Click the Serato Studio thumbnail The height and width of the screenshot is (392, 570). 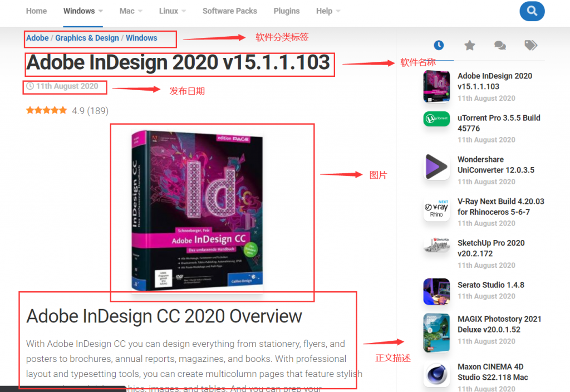tap(436, 292)
